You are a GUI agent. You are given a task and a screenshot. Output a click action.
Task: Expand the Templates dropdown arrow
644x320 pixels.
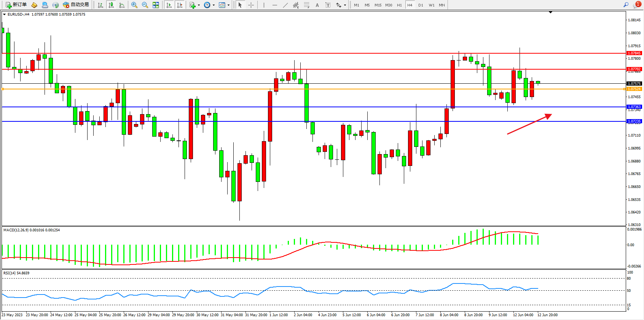tap(228, 5)
